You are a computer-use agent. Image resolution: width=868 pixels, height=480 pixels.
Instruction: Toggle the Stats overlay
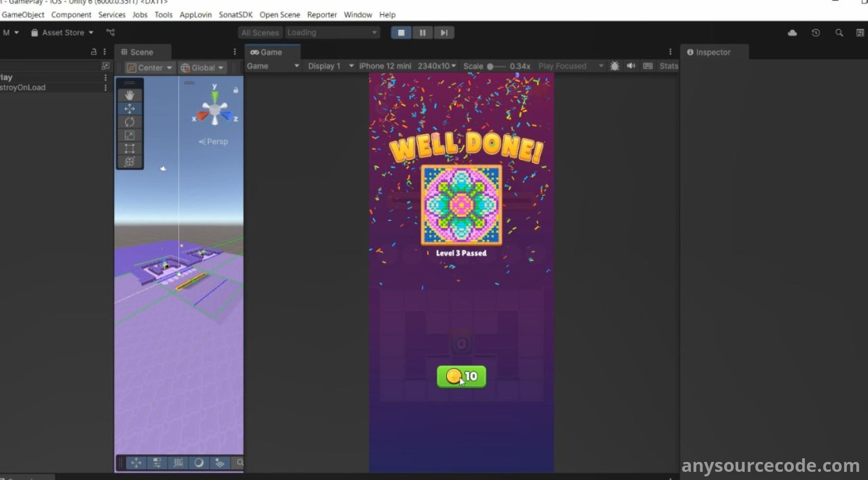668,66
